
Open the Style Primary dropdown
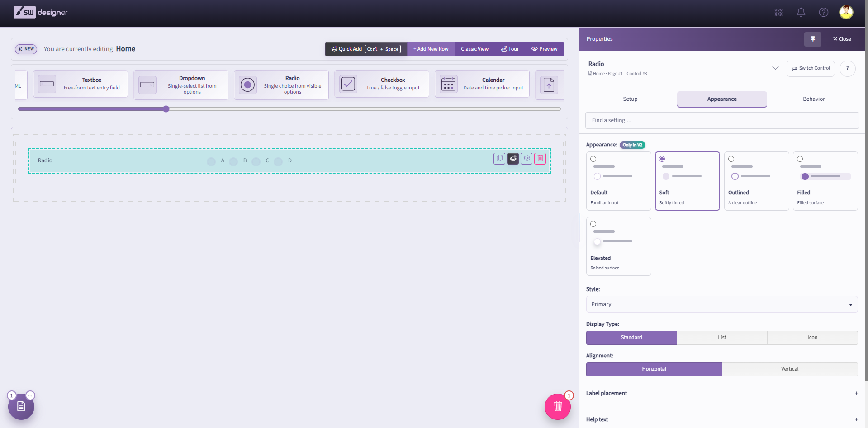[722, 304]
